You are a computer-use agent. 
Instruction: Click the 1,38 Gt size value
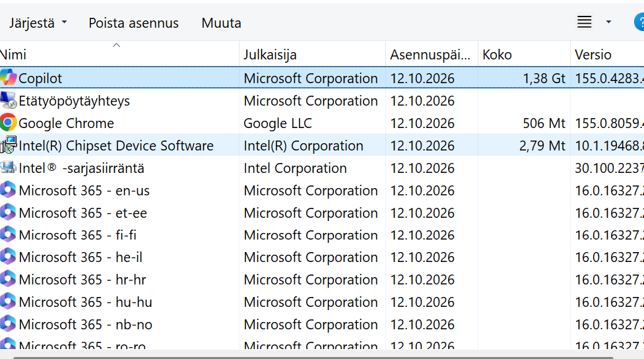[x=544, y=78]
